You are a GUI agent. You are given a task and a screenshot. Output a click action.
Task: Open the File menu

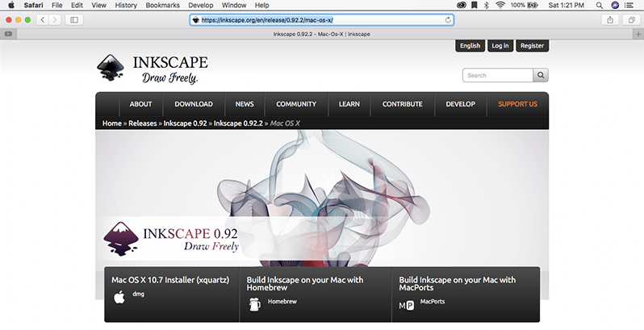[57, 6]
